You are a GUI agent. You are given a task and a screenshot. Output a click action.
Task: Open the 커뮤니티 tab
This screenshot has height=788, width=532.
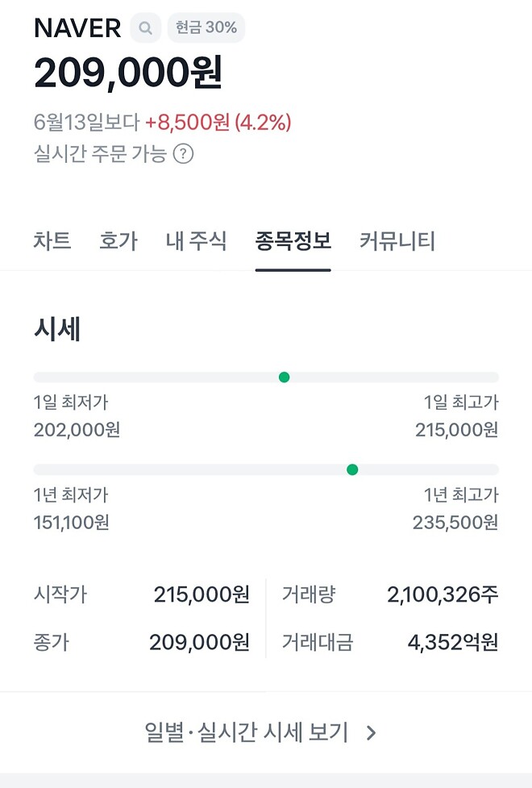pos(394,240)
